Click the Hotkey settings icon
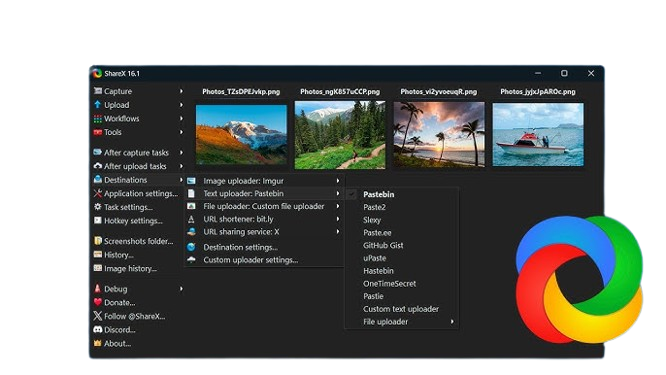 click(98, 220)
